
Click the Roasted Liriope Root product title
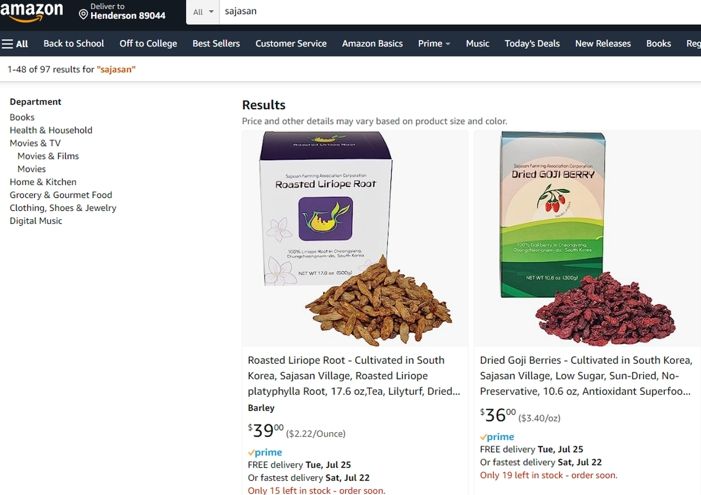coord(354,376)
